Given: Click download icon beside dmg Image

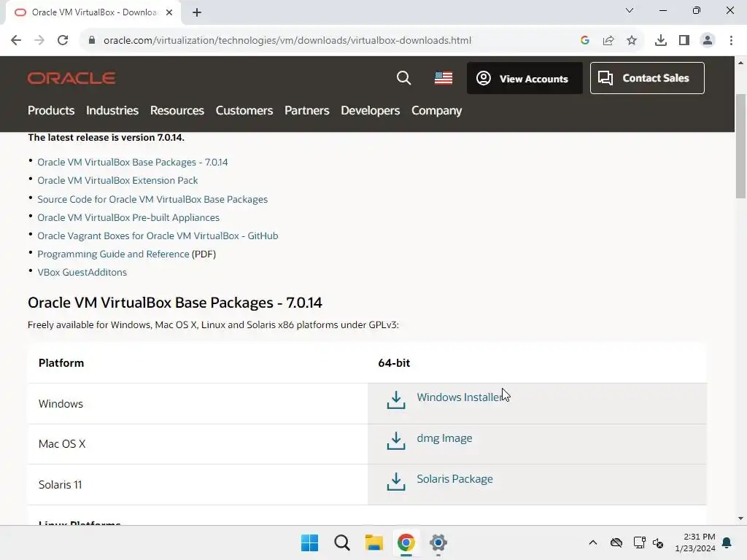Looking at the screenshot, I should [396, 441].
